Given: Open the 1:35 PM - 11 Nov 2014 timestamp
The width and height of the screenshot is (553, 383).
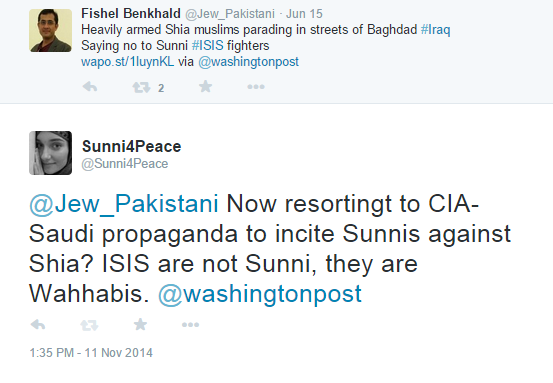Looking at the screenshot, I should 91,353.
